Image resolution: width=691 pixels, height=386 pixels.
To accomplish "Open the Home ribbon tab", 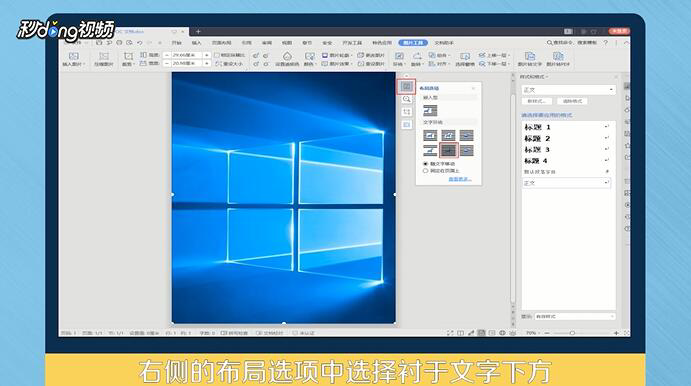I will pos(177,43).
